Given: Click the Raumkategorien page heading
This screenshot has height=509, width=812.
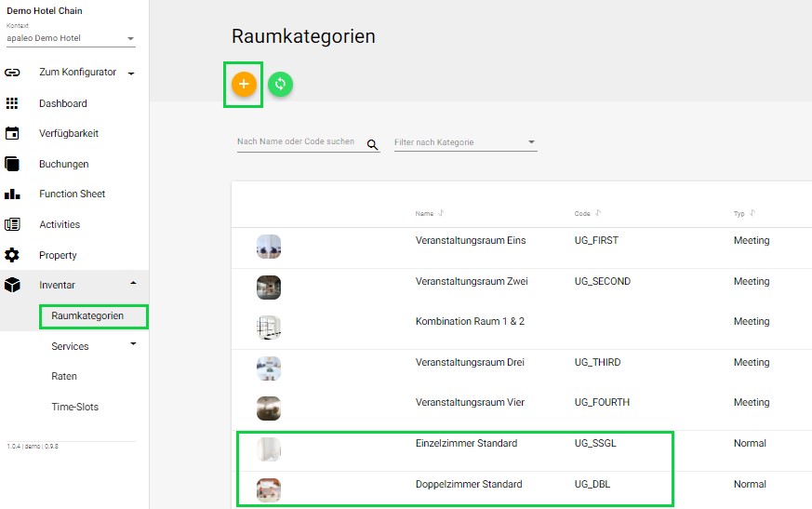Looking at the screenshot, I should click(x=303, y=36).
